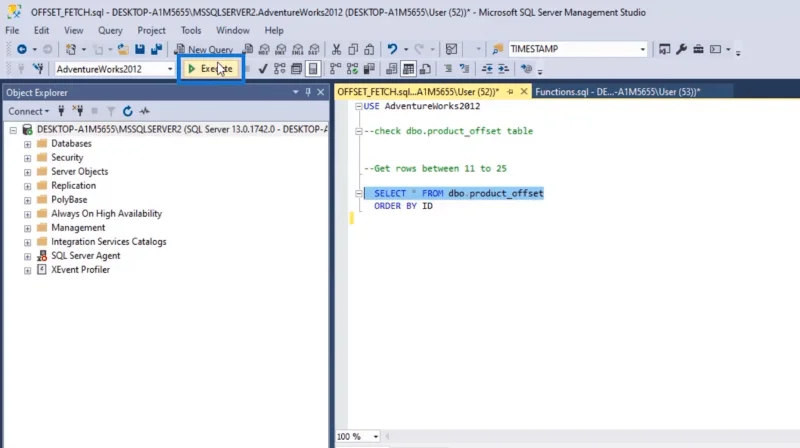The width and height of the screenshot is (800, 448).
Task: Open the File menu
Action: point(12,31)
